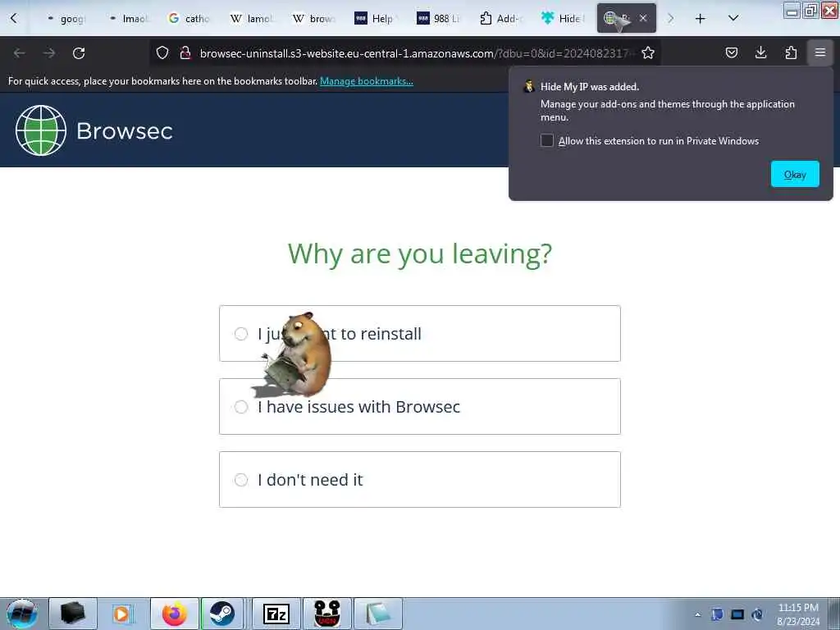Open media player taskbar icon
840x630 pixels.
[x=122, y=614]
